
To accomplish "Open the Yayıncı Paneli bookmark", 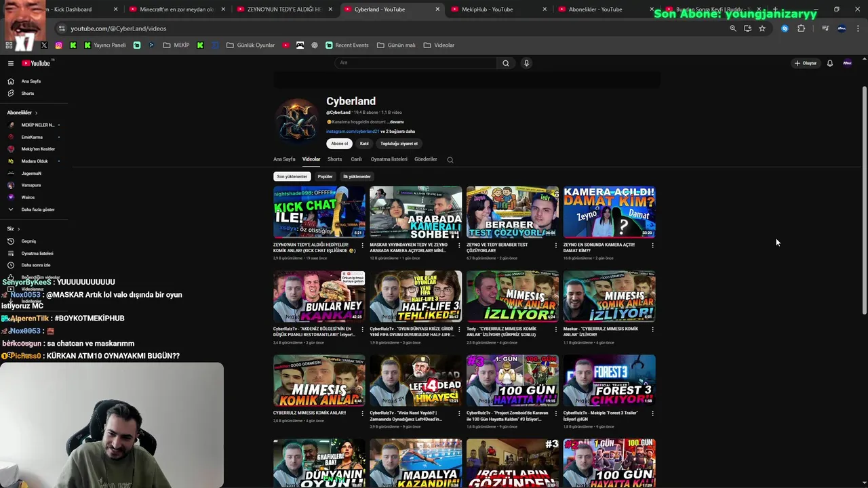I will click(105, 45).
